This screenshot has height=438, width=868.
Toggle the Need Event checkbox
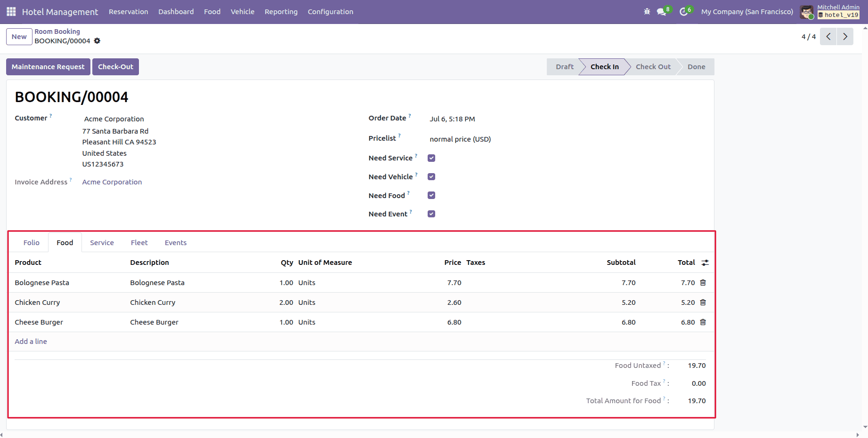tap(431, 214)
